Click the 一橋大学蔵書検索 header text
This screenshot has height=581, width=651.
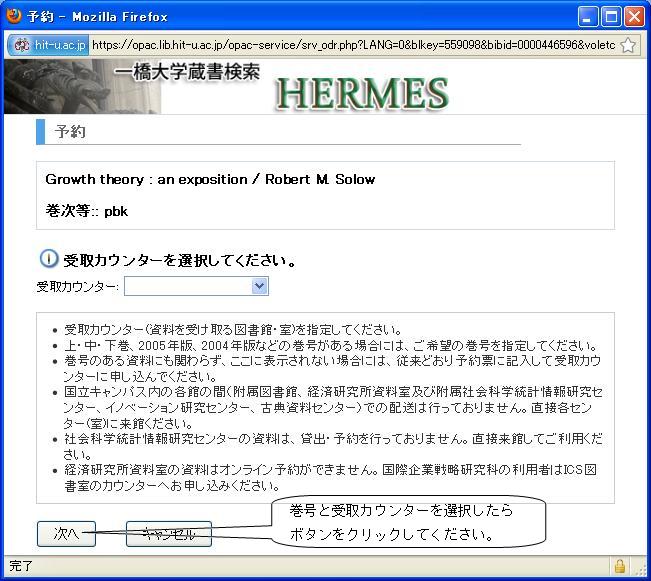pos(187,72)
